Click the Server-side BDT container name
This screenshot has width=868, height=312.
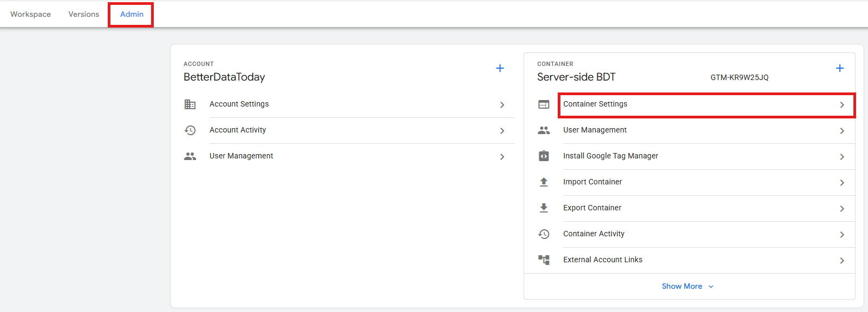(576, 77)
